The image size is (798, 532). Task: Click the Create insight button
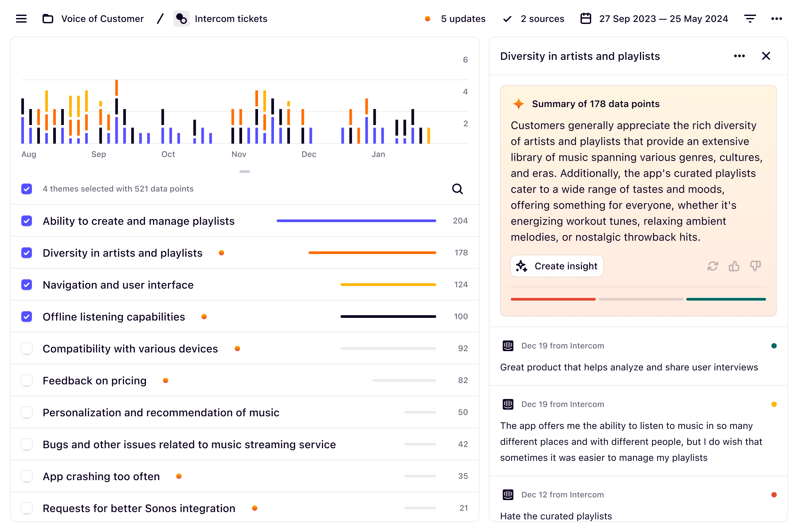tap(557, 266)
